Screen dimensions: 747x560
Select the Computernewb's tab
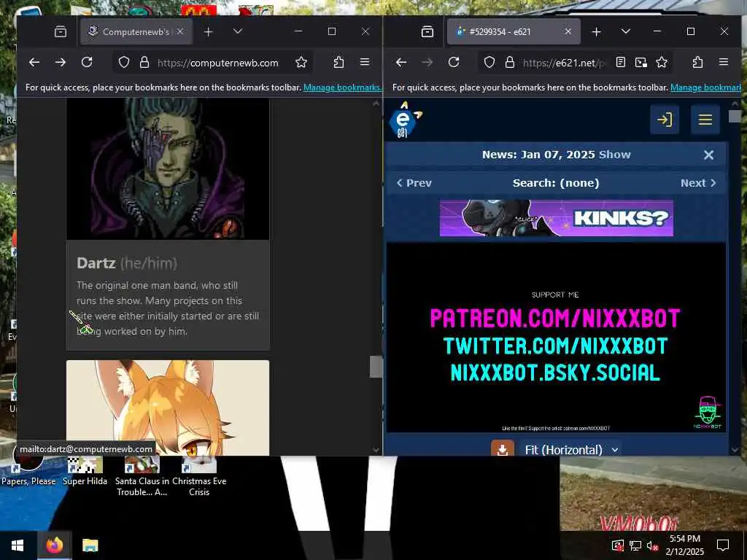[x=136, y=32]
